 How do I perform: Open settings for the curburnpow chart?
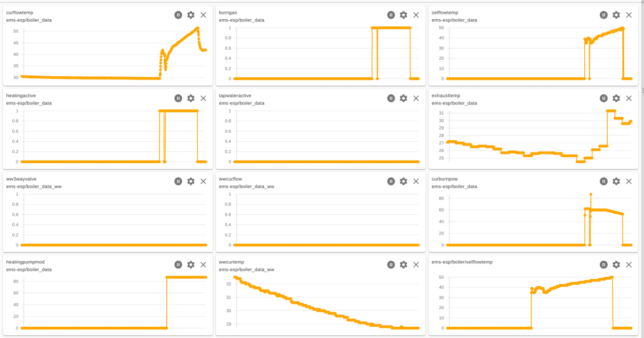tap(616, 181)
